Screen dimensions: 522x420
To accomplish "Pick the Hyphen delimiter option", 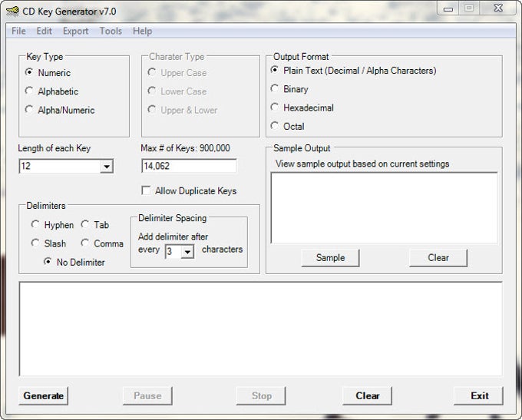I will pyautogui.click(x=35, y=225).
